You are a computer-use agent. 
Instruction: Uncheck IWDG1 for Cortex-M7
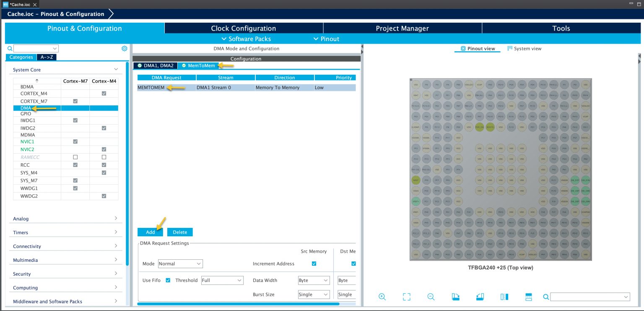(x=75, y=120)
